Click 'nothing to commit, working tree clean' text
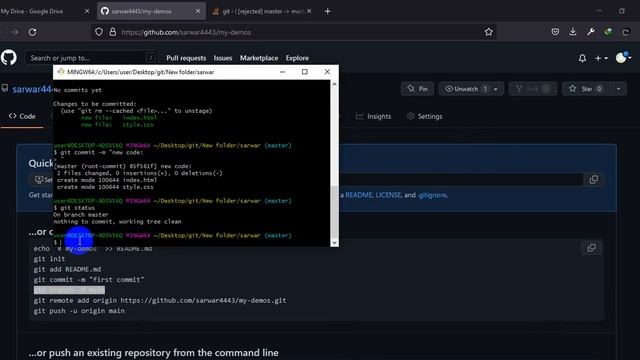Image resolution: width=640 pixels, height=360 pixels. (x=117, y=222)
